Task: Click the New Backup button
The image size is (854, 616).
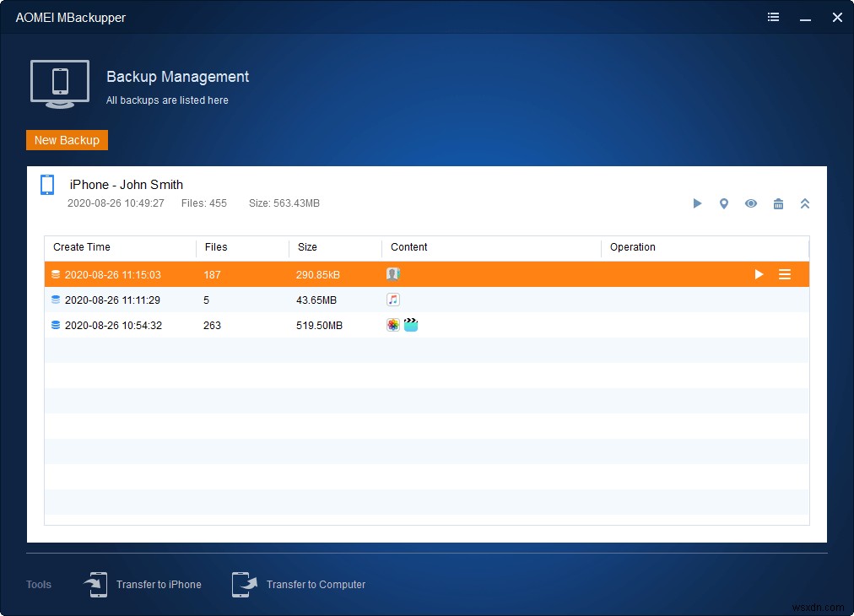Action: click(x=67, y=140)
